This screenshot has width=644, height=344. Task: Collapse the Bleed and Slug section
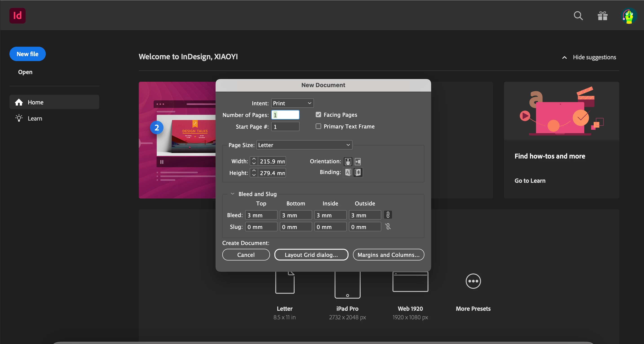[232, 194]
